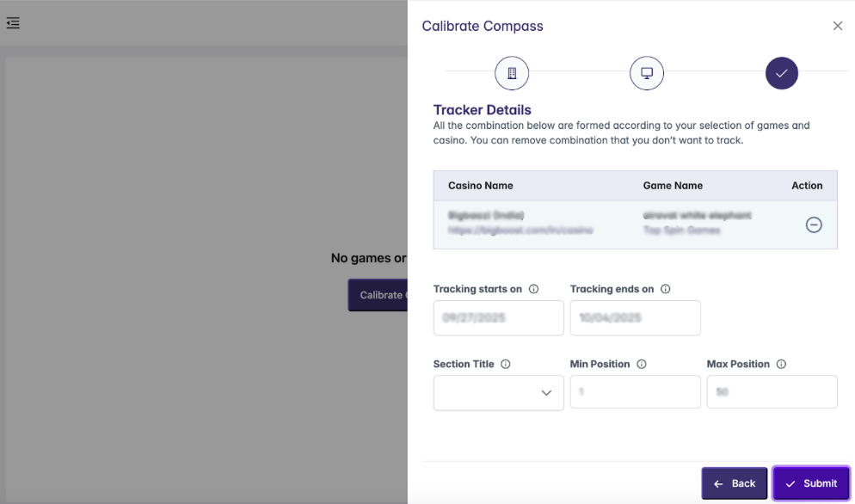Show info for Tracking ends on

point(665,289)
